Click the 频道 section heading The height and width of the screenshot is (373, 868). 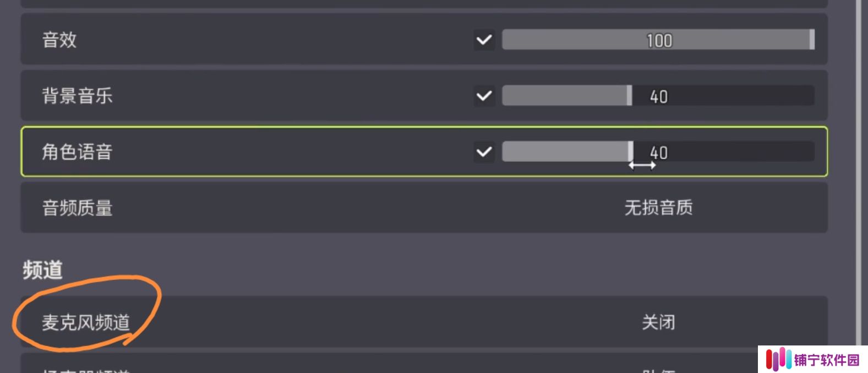42,270
